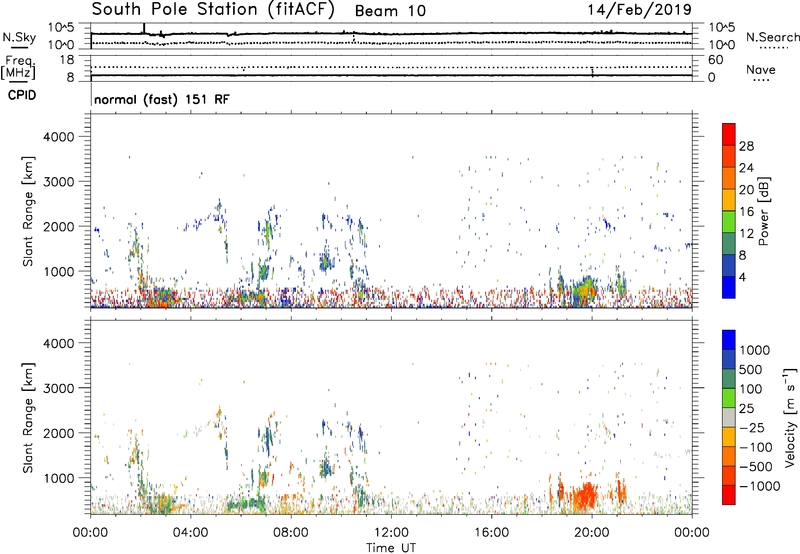The height and width of the screenshot is (554, 800).
Task: Click the green power echo cluster near 20:00
Action: pos(583,292)
